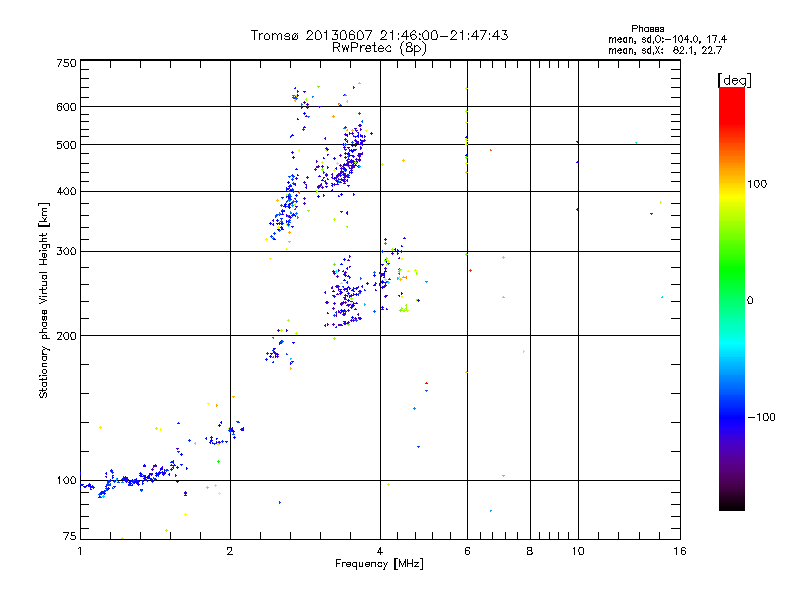Click the Stationary phase Virtual Height [km] axis label
Image resolution: width=800 pixels, height=600 pixels.
[43, 300]
